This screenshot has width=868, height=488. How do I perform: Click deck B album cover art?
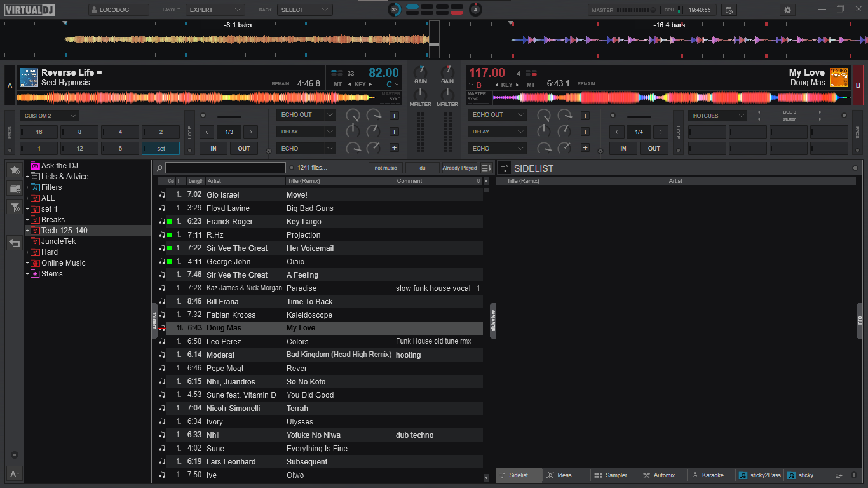(x=839, y=78)
